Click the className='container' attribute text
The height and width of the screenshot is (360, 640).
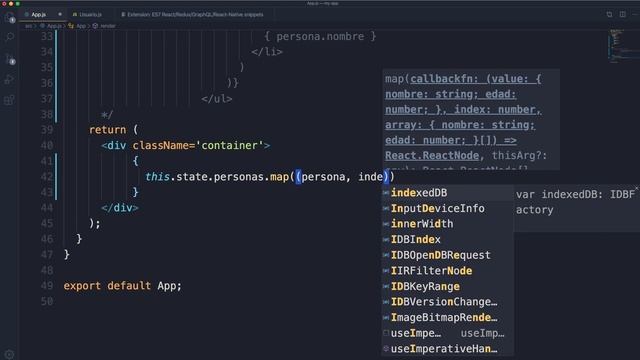(x=198, y=145)
